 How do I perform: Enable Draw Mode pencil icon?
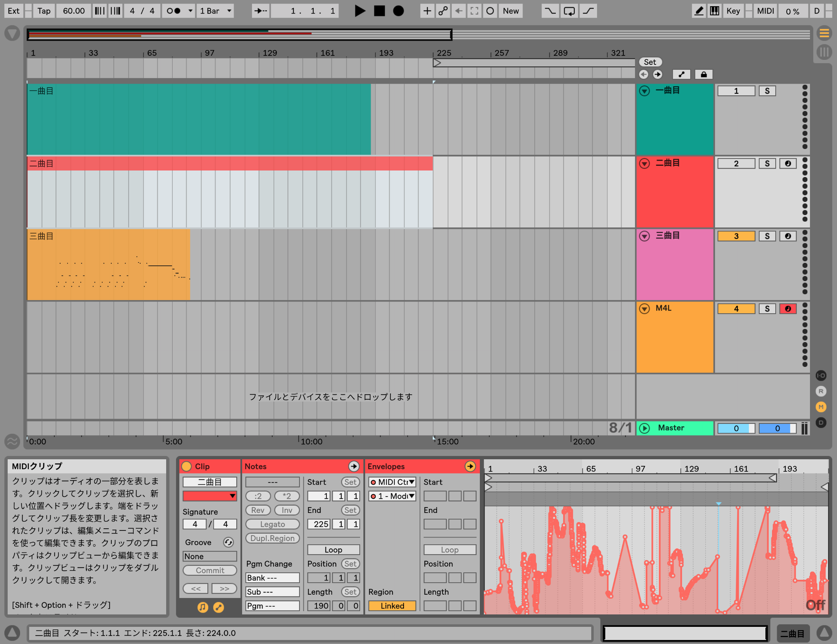coord(699,11)
